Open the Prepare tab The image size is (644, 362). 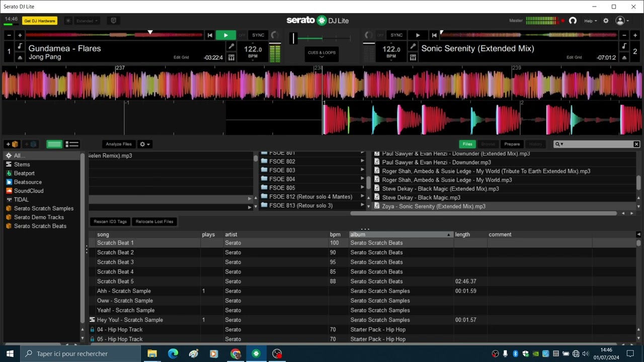512,144
